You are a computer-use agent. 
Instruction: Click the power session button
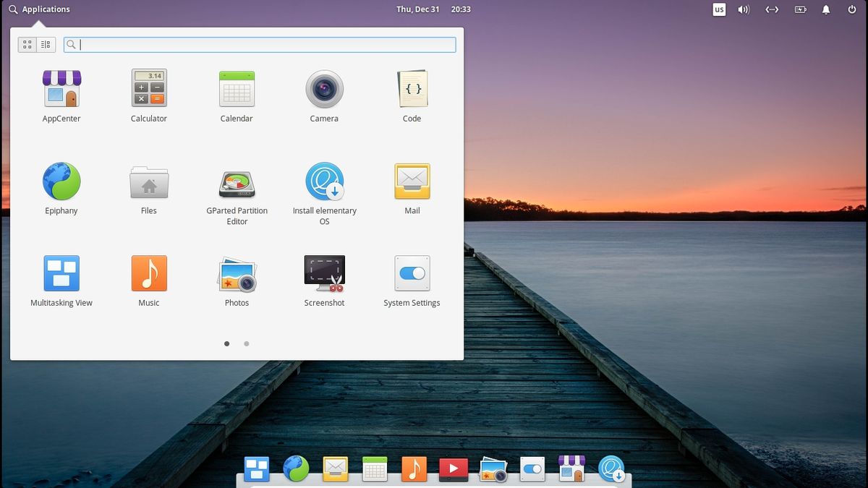click(852, 9)
